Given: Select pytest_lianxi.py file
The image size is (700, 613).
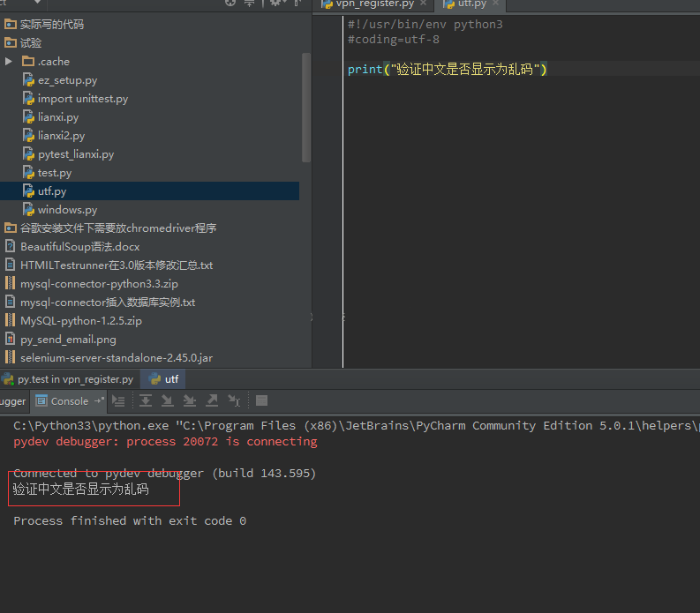Looking at the screenshot, I should click(75, 154).
